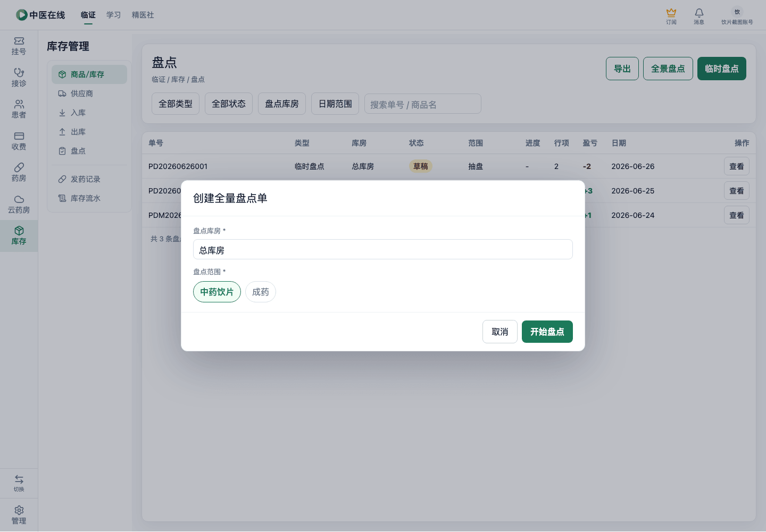The image size is (766, 532).
Task: Click the 单号 column header
Action: pos(156,143)
